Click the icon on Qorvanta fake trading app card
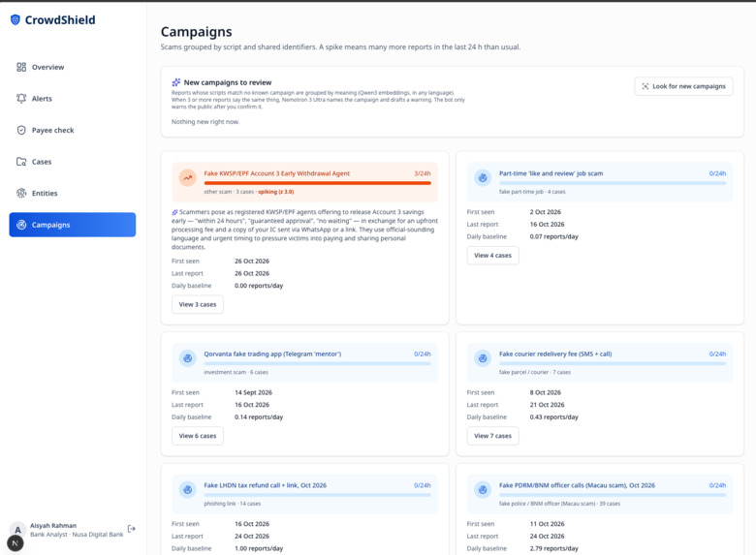756x555 pixels. click(x=188, y=358)
